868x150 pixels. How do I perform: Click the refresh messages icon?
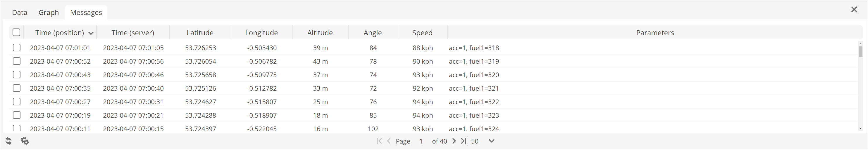[8, 141]
